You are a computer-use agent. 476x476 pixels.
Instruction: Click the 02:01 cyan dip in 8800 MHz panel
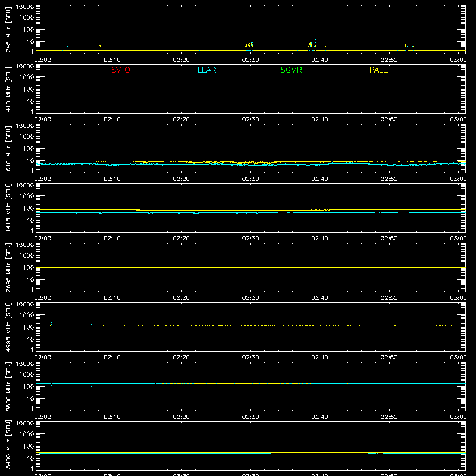51,386
